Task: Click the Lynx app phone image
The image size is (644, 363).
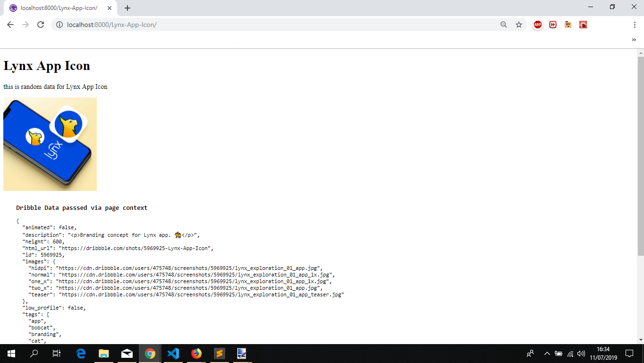Action: [50, 144]
